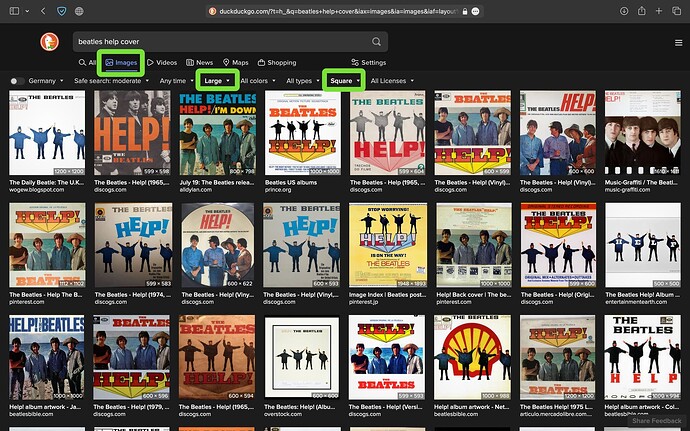The width and height of the screenshot is (690, 431).
Task: Switch to the Shopping tab
Action: [277, 63]
